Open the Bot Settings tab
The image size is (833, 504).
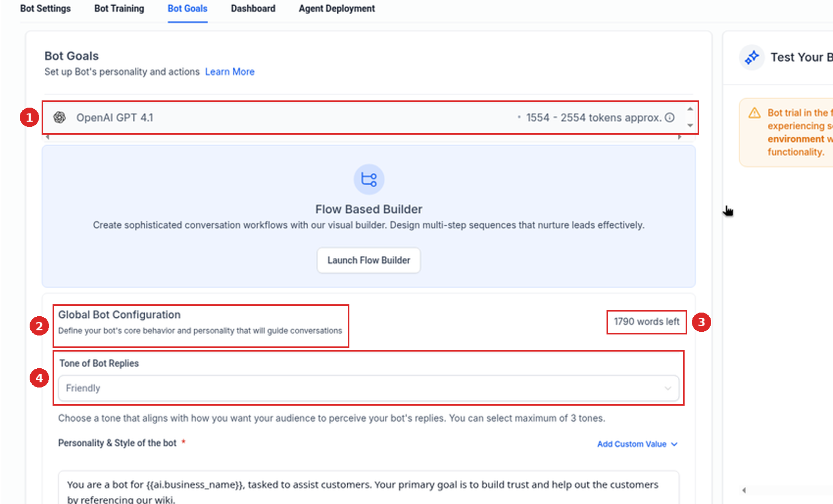coord(45,9)
